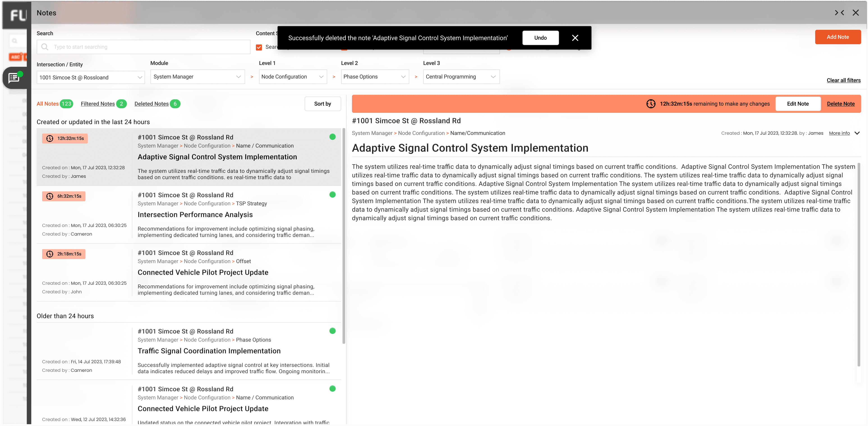Viewport: 868px width, 426px height.
Task: Click the 6h:32m:15s timer badge
Action: (64, 196)
